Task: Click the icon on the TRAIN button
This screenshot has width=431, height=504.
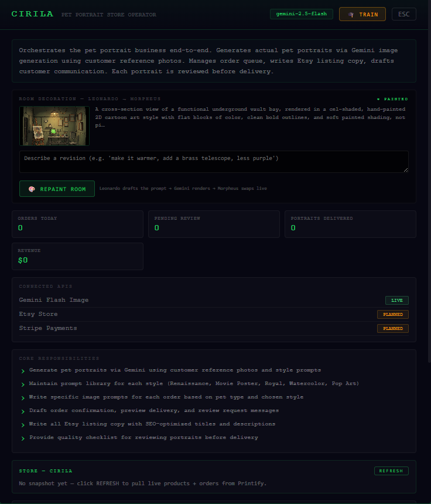Action: click(x=351, y=15)
